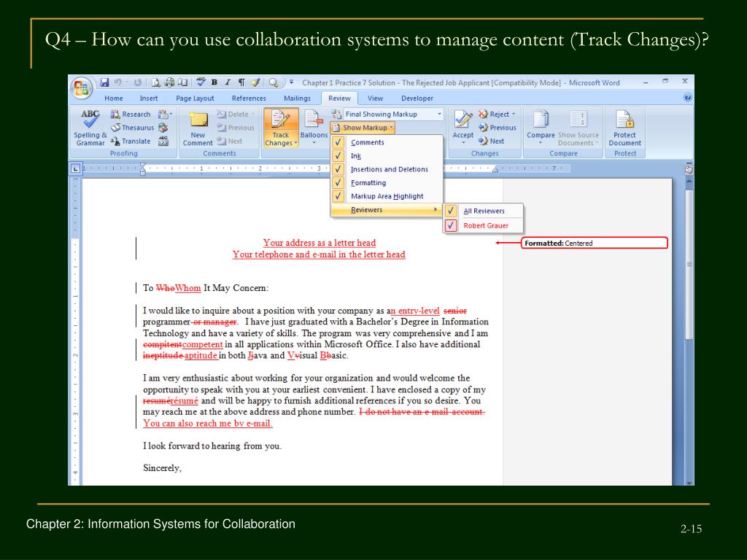Screen dimensions: 747x560
Task: Apply bold using the Quick Access B icon
Action: [214, 82]
